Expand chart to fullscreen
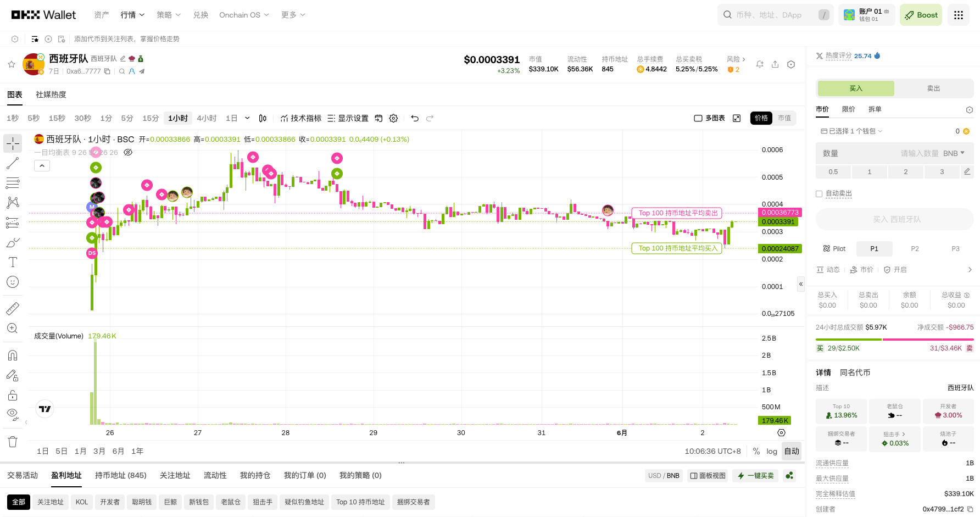 click(737, 118)
